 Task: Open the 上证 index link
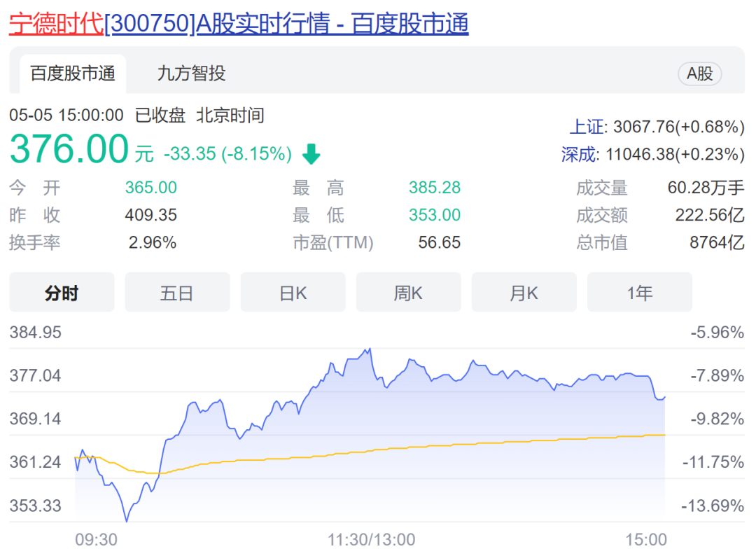pos(586,127)
